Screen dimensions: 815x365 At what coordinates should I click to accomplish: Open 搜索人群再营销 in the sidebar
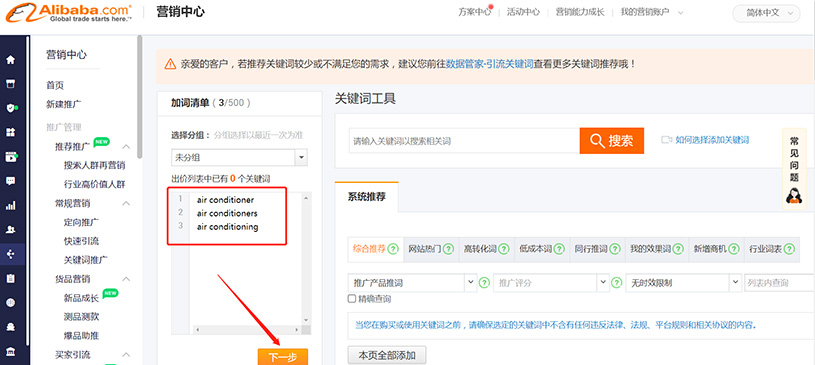pos(95,165)
